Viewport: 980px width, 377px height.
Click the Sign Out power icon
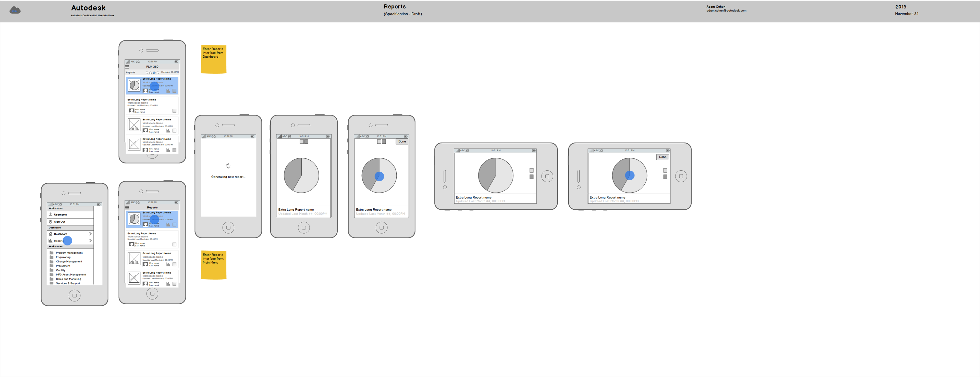point(51,221)
